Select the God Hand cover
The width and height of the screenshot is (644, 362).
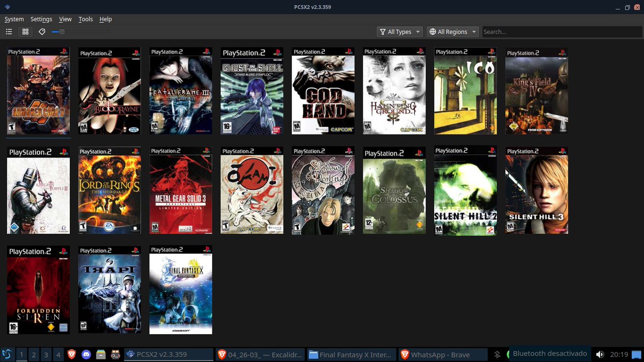[x=323, y=91]
